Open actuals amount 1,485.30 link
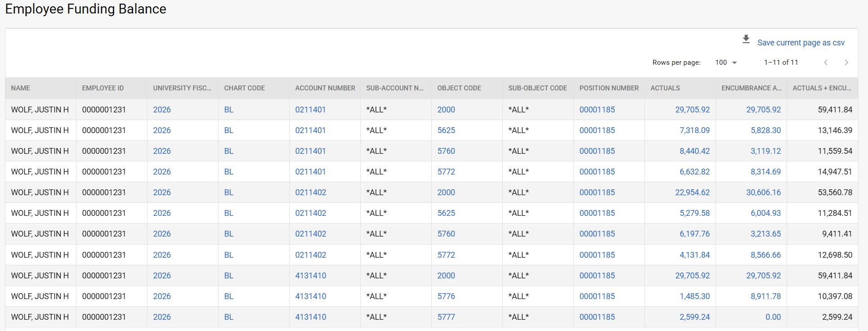Viewport: 868px width, 331px height. [694, 296]
